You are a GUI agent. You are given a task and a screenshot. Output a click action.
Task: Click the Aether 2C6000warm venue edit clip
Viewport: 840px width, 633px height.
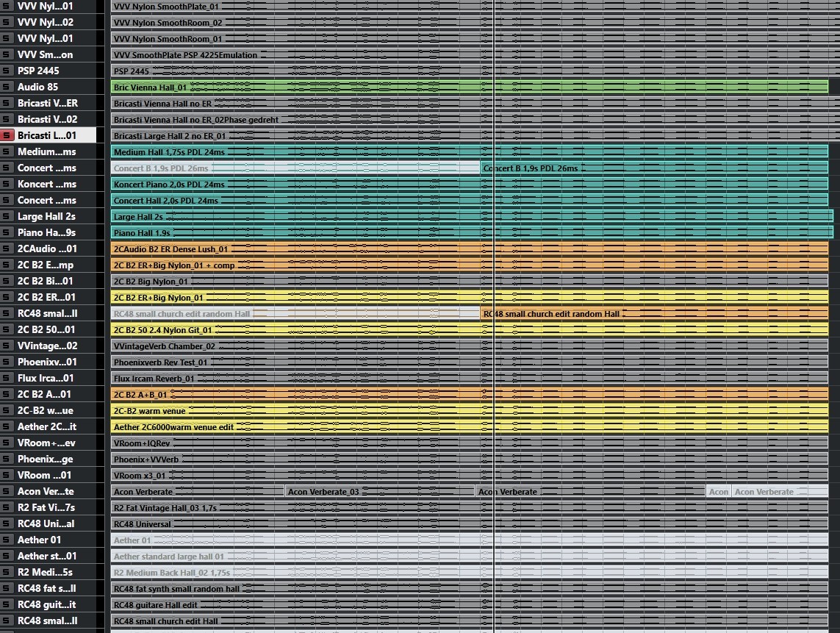(x=367, y=427)
